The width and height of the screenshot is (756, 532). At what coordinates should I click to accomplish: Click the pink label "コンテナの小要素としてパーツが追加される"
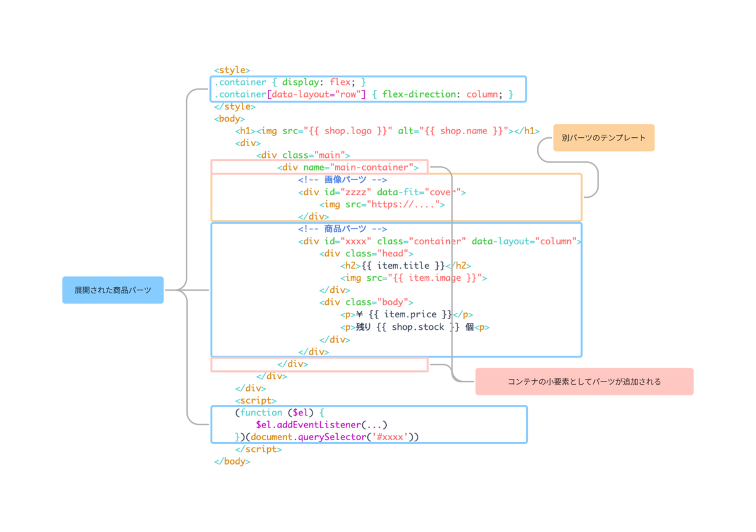(584, 382)
